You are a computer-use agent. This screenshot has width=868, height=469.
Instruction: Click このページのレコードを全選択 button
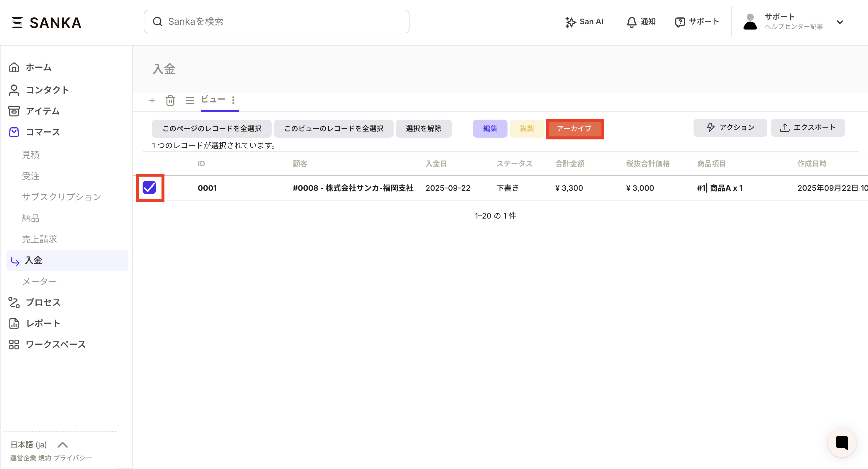212,128
